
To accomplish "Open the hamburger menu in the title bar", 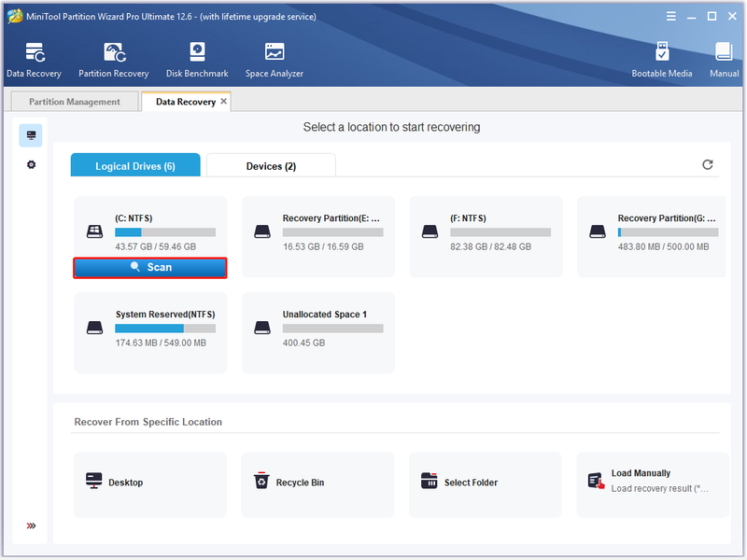I will (x=670, y=17).
